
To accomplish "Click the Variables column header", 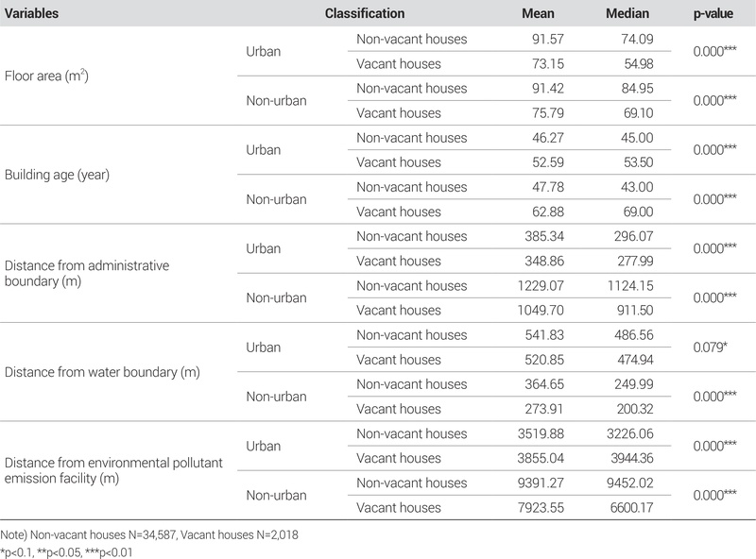I will point(35,14).
